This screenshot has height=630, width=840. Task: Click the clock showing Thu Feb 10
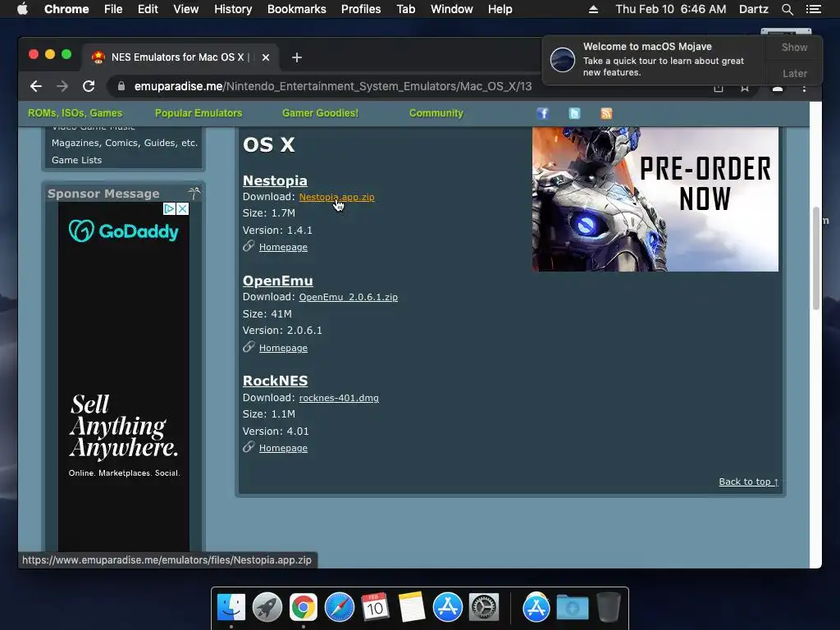tap(671, 9)
